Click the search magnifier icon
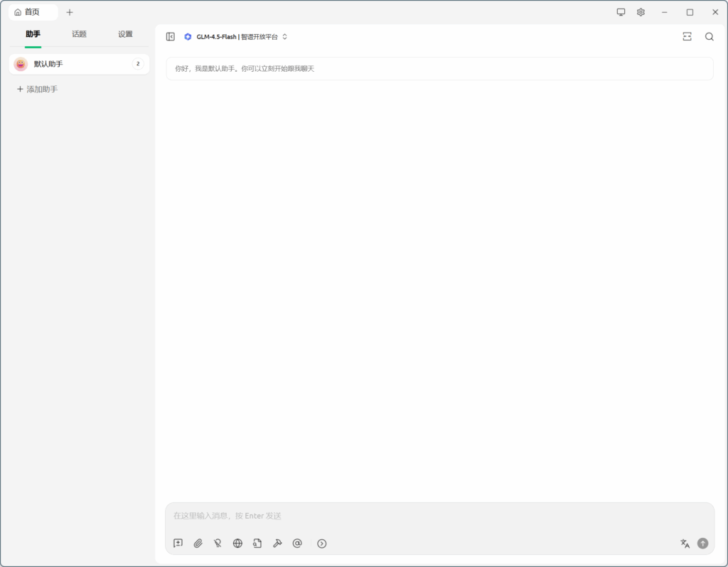The image size is (728, 567). 709,37
